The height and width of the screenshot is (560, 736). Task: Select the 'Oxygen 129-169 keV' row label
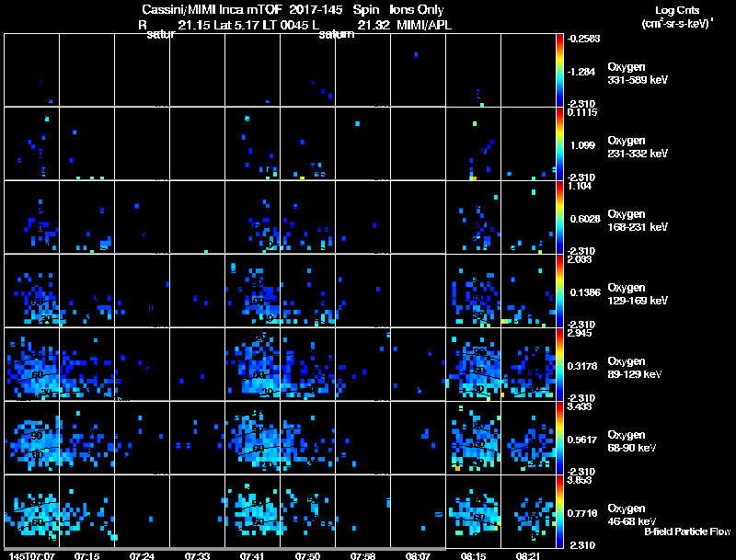(638, 294)
